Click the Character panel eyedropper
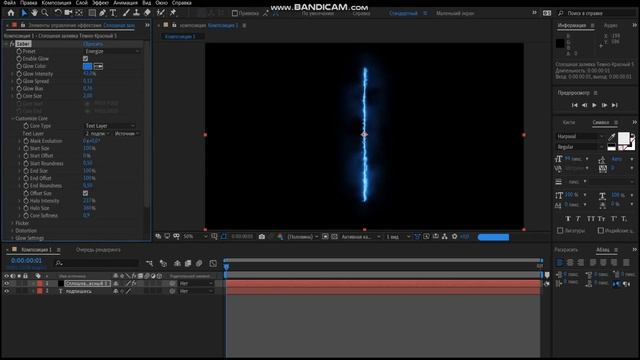 click(x=611, y=137)
